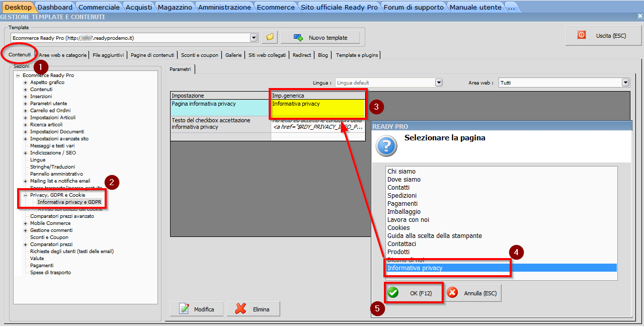Screen dimensions: 644x326
Task: Confirm with the OK (F12) button
Action: (414, 293)
